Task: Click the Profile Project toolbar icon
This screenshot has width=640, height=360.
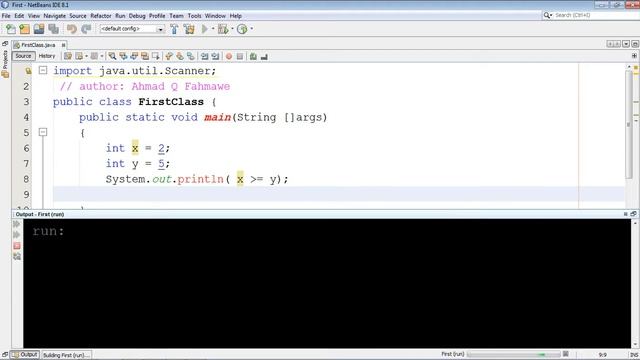Action: pyautogui.click(x=242, y=29)
